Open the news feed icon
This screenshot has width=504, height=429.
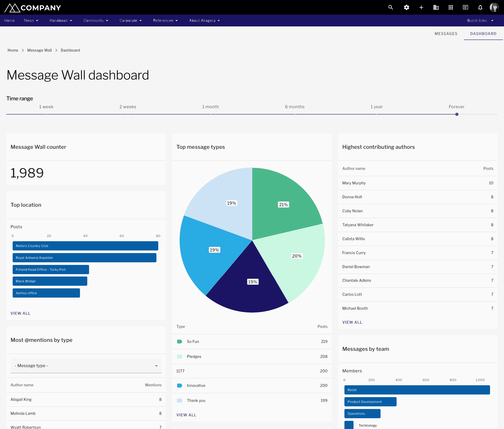coord(465,7)
